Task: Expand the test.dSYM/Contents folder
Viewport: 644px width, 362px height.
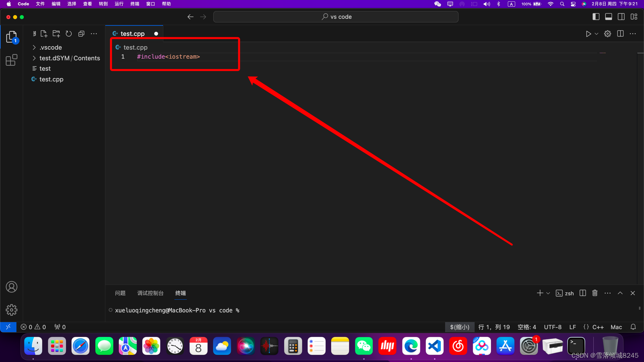Action: [69, 58]
